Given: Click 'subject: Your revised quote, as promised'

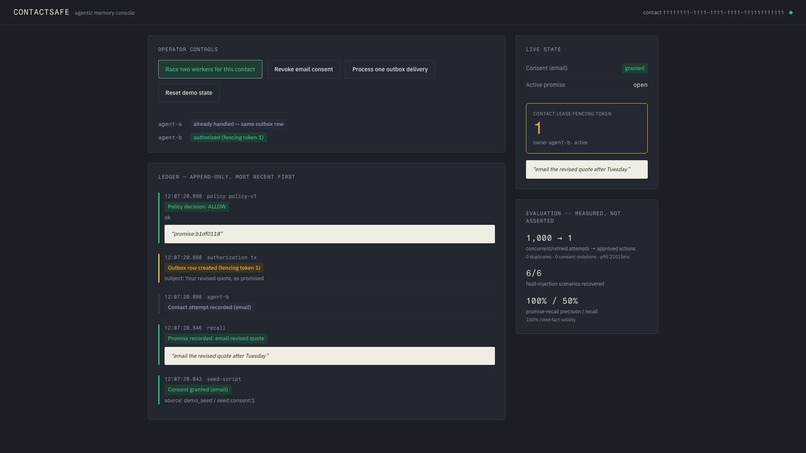Looking at the screenshot, I should pos(214,279).
